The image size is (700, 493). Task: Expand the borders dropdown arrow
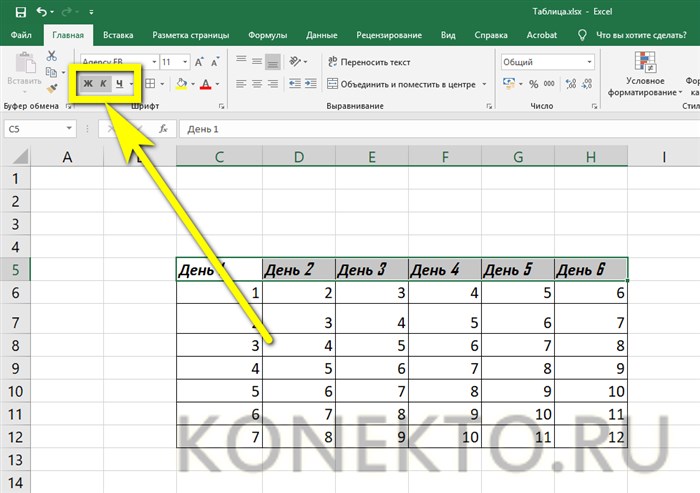162,84
